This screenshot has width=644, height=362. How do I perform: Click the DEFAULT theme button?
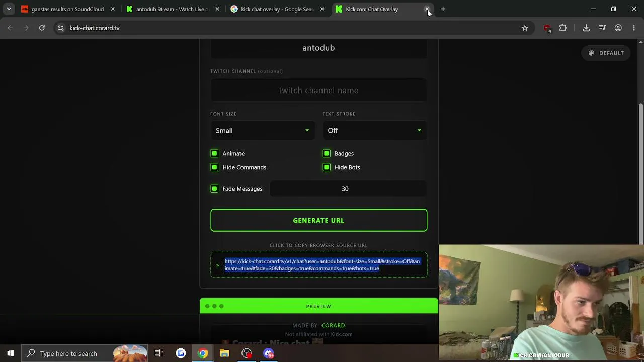[x=606, y=53]
